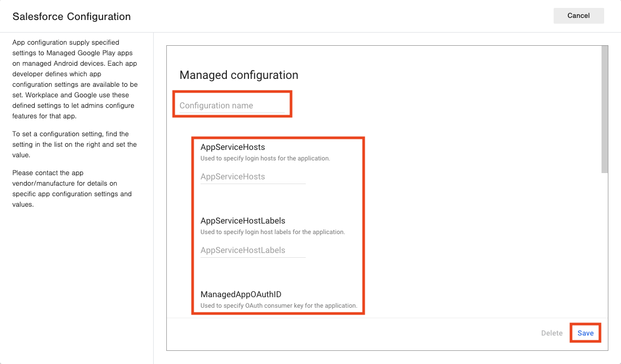621x364 pixels.
Task: Click the Salesforce Configuration page title
Action: click(72, 16)
